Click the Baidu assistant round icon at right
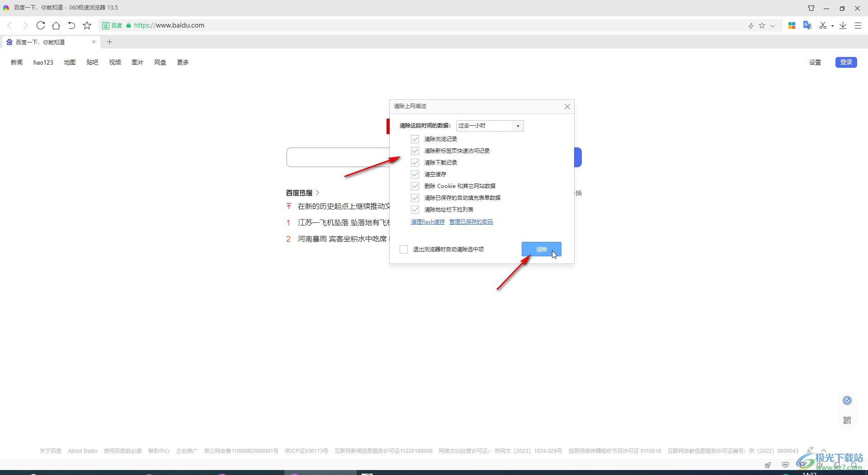Viewport: 868px width, 475px height. pos(847,400)
